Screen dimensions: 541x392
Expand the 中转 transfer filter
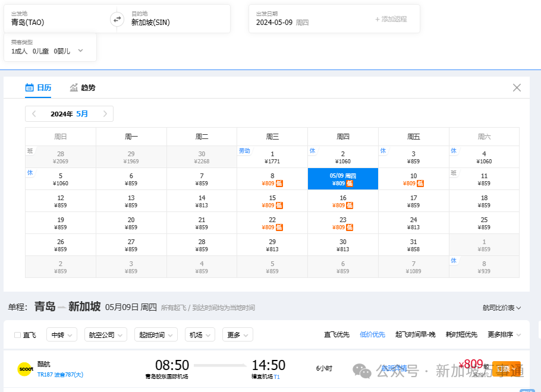pos(62,334)
